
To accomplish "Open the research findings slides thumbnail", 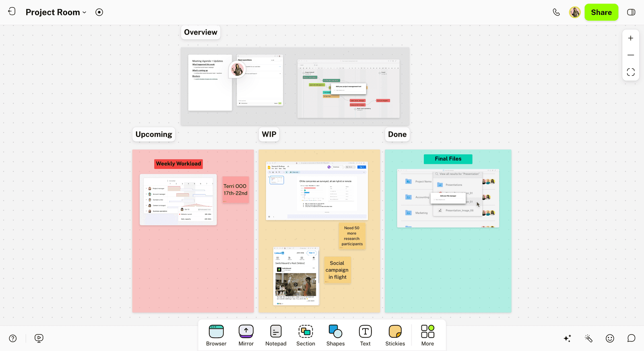I will click(317, 191).
